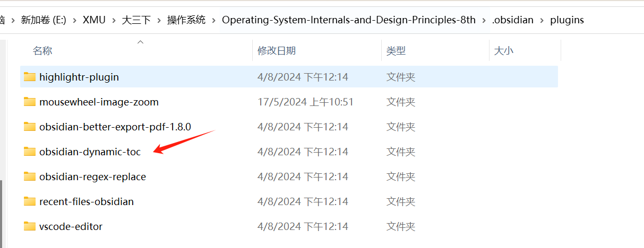
Task: Select the obsidian-regex-replace folder name
Action: [x=92, y=176]
